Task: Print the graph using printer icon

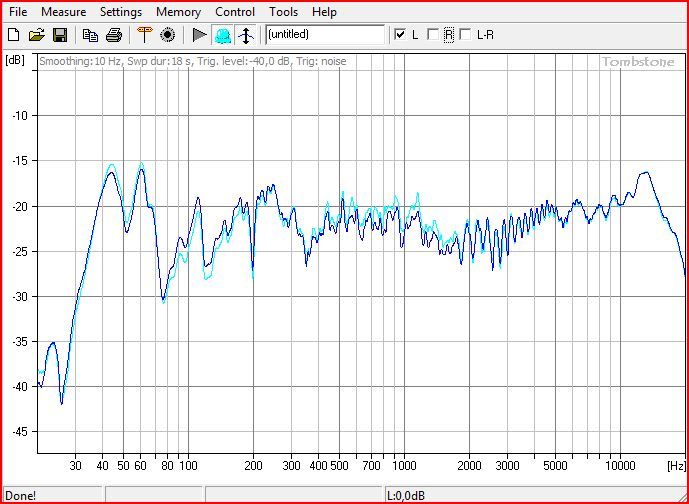Action: (113, 35)
